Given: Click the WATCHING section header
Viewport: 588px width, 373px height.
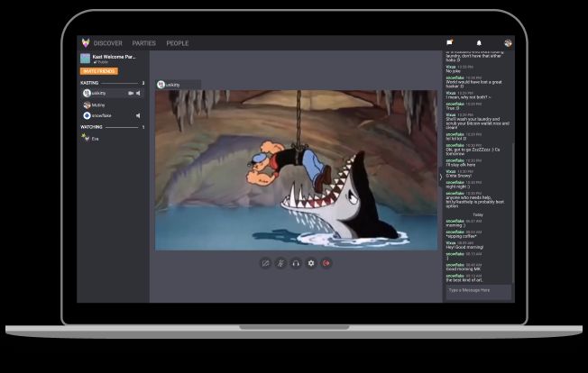Looking at the screenshot, I should (91, 127).
